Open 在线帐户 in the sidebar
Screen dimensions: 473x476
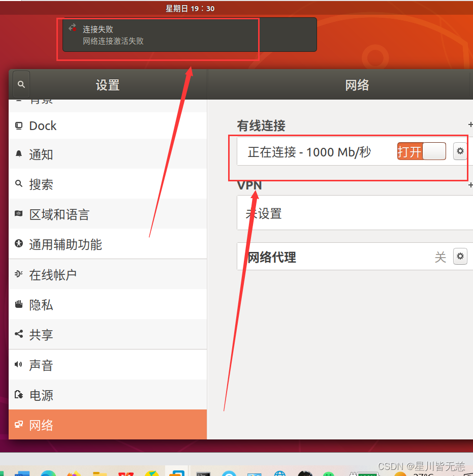pos(108,274)
